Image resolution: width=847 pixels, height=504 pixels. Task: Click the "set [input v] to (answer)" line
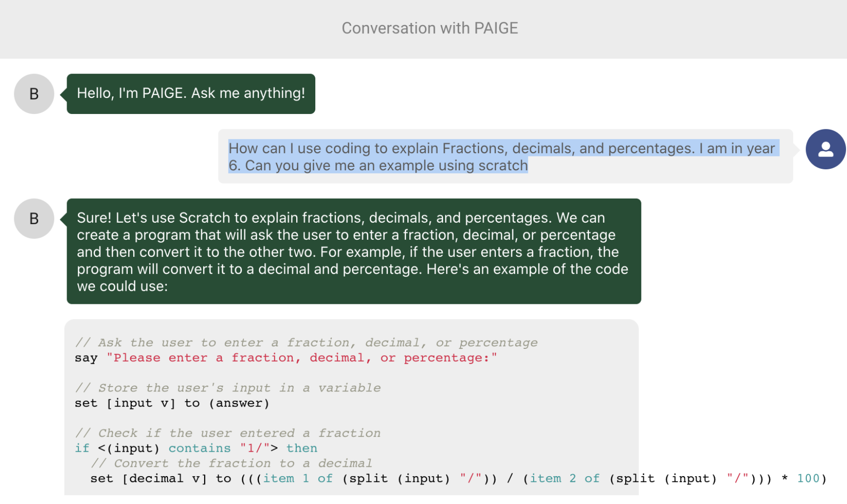172,403
